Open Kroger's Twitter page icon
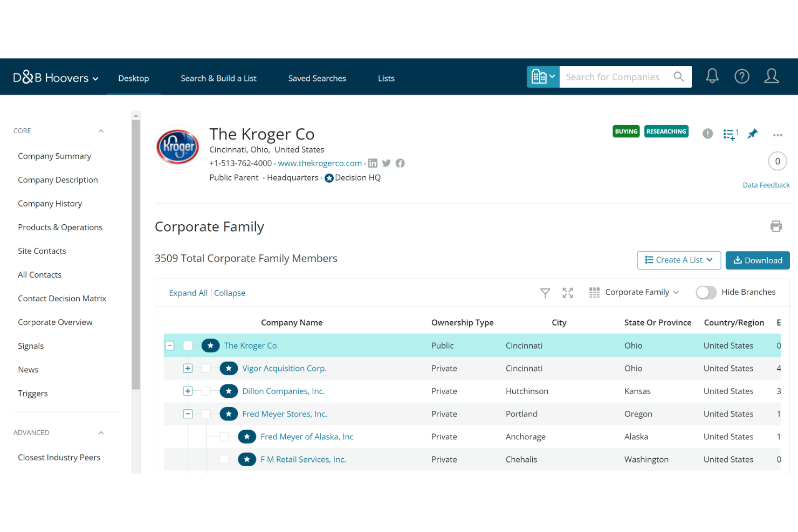 coord(386,163)
